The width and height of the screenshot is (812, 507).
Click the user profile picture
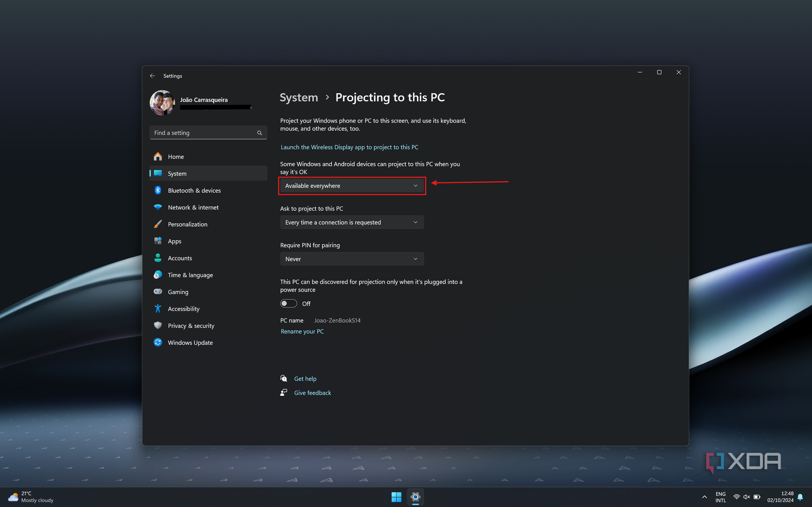[x=162, y=103]
